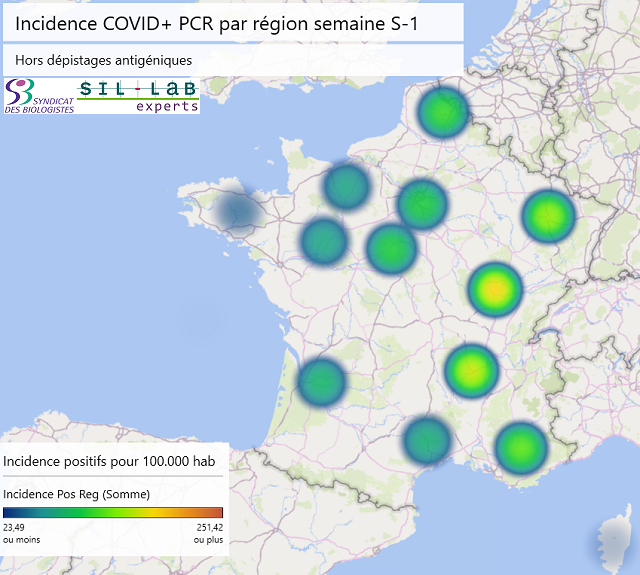
Task: Click the legend minimum value '23,49'
Action: point(14,527)
